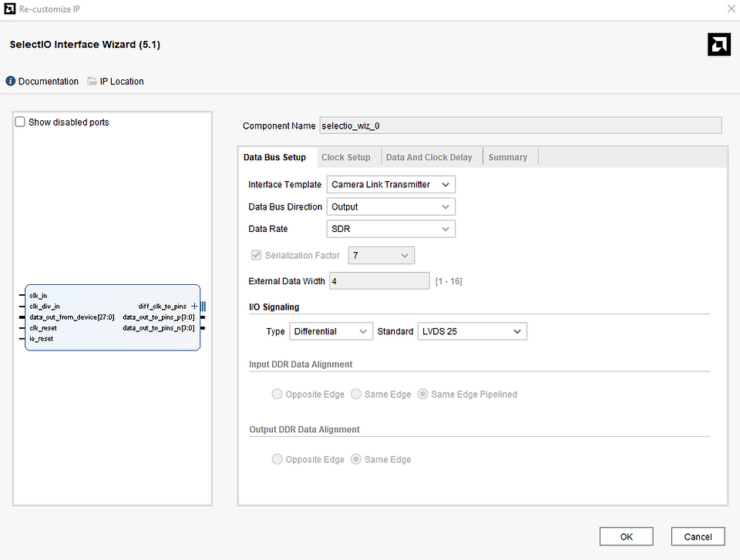Click the External Data Width field
This screenshot has width=740, height=560.
point(379,281)
